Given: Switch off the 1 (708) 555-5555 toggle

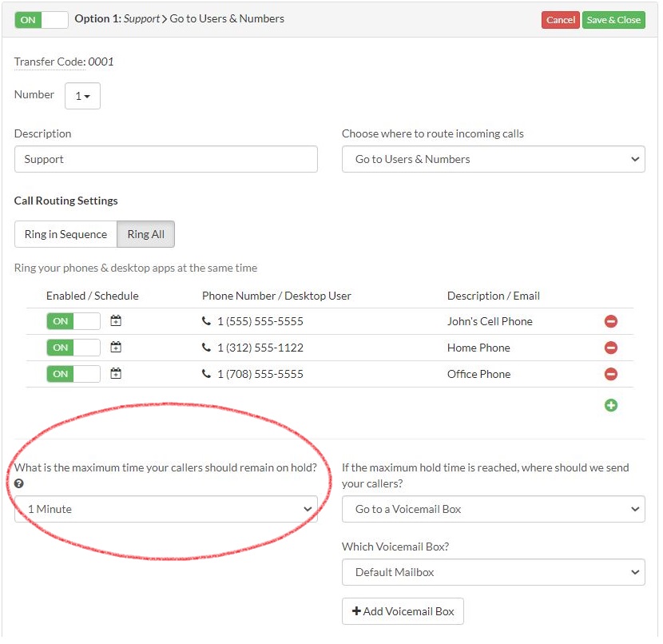Looking at the screenshot, I should 73,374.
